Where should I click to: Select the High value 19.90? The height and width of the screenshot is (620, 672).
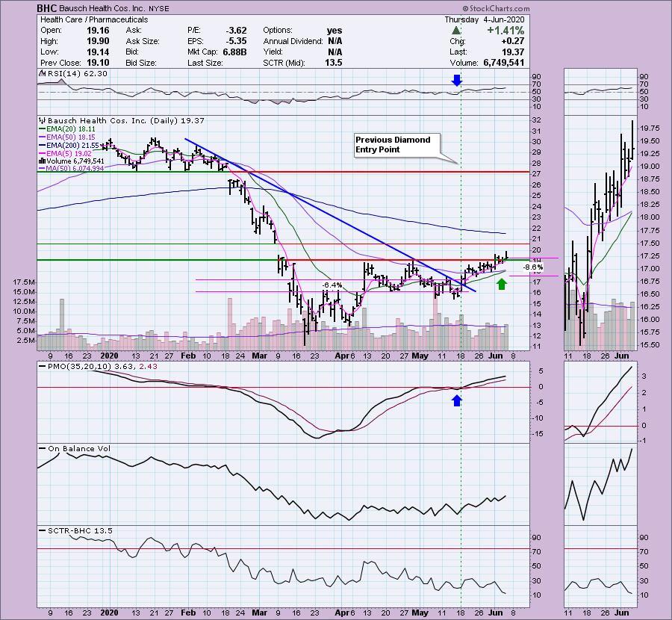coord(98,41)
